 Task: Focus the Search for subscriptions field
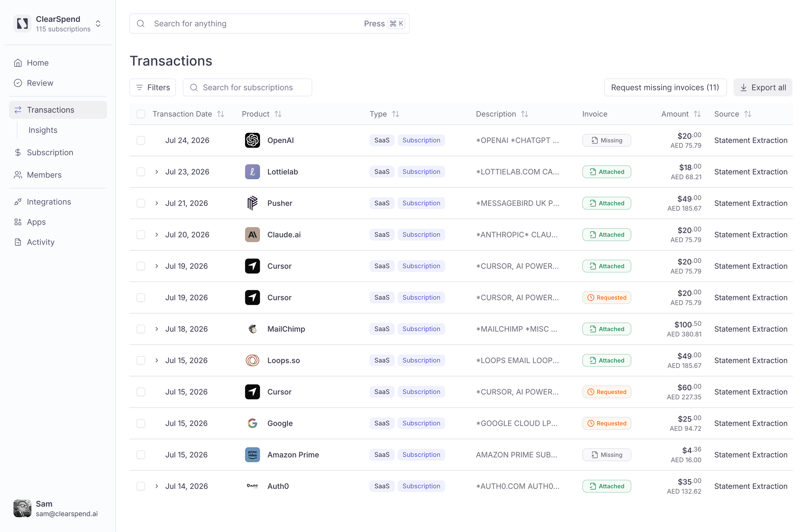tap(247, 87)
